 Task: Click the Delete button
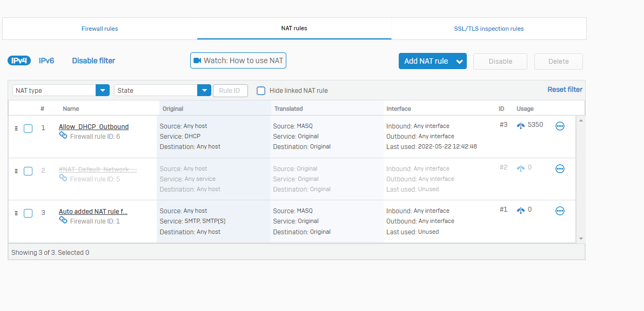[x=559, y=62]
